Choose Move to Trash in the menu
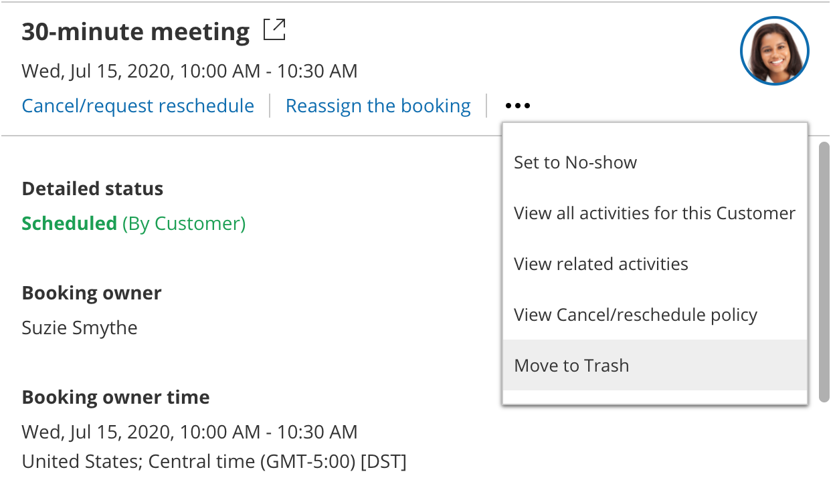This screenshot has width=839, height=504. pyautogui.click(x=571, y=366)
